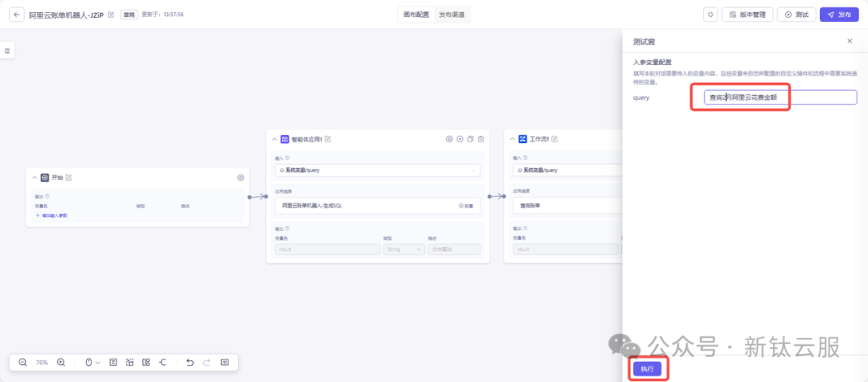
Task: Open settings icon on 智能体应用1 node
Action: tap(449, 139)
